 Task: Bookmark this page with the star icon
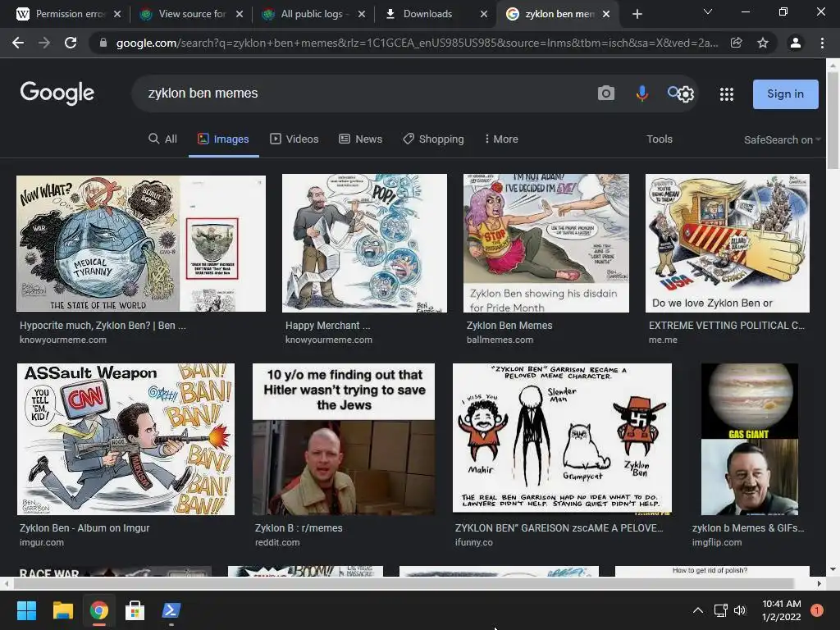(763, 43)
